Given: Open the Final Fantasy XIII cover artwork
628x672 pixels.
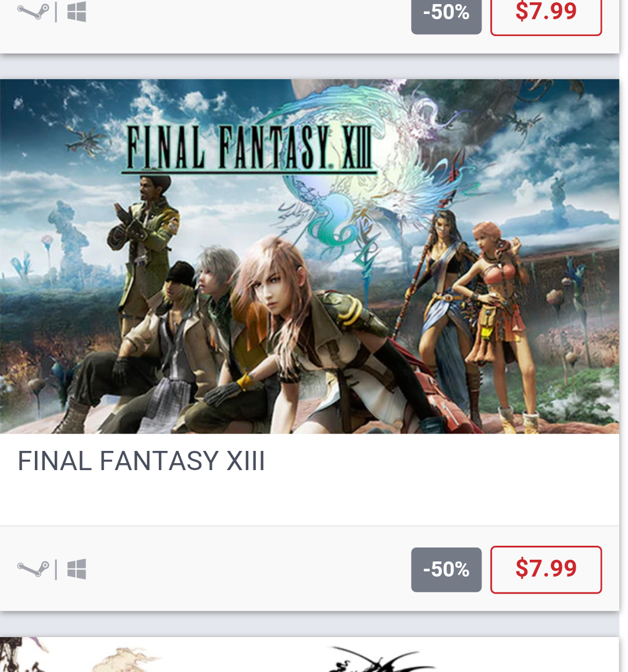Looking at the screenshot, I should 309,256.
